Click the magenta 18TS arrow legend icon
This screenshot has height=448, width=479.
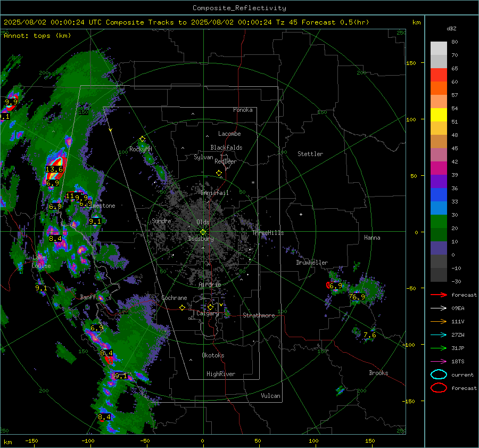coord(439,361)
